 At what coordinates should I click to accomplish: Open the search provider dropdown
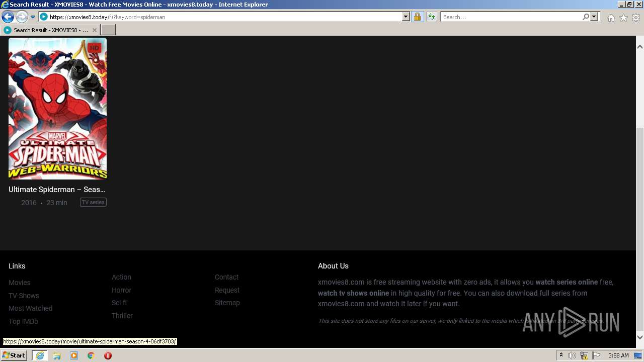[594, 17]
